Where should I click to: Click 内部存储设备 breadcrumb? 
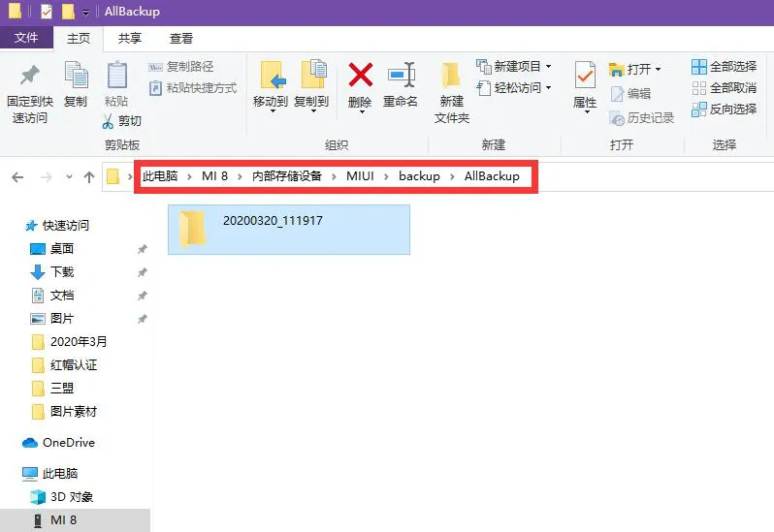click(x=287, y=176)
